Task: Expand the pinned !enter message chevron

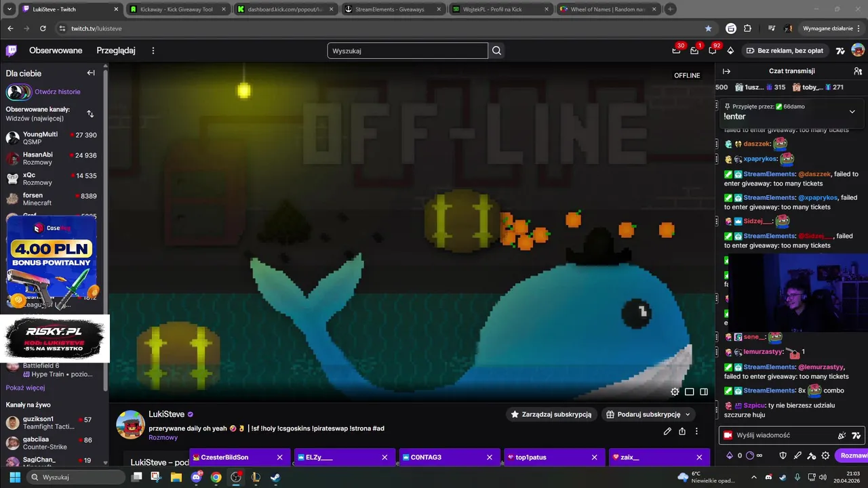Action: point(852,112)
